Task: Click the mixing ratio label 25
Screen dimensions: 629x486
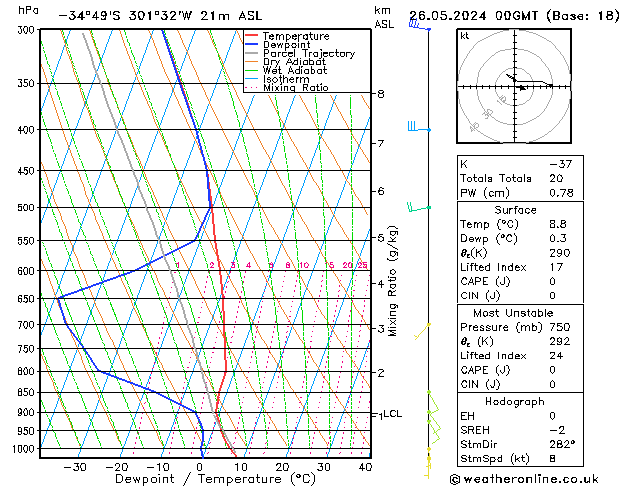Action: tap(362, 265)
